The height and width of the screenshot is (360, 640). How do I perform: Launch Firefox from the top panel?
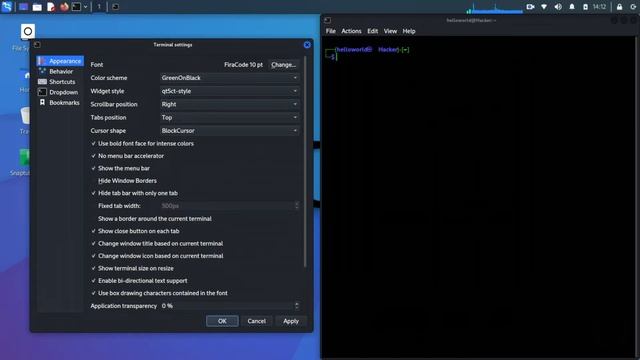coord(64,7)
